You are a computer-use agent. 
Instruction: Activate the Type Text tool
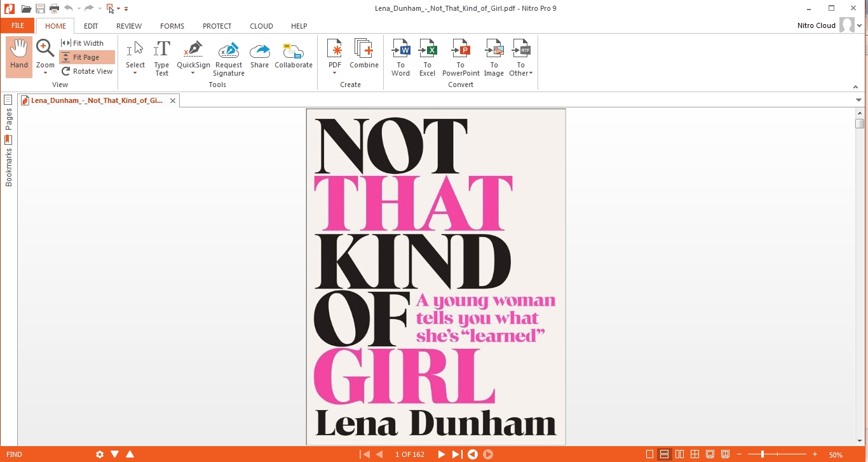pos(162,57)
